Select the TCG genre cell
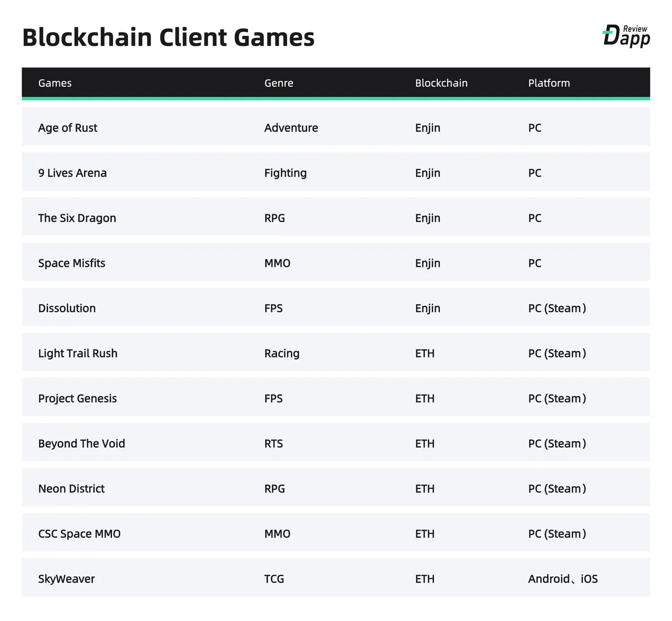 (274, 579)
